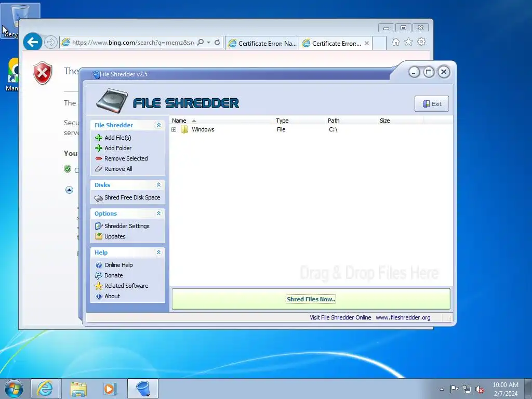Select the Windows row in the file list
This screenshot has height=399, width=532.
point(311,129)
